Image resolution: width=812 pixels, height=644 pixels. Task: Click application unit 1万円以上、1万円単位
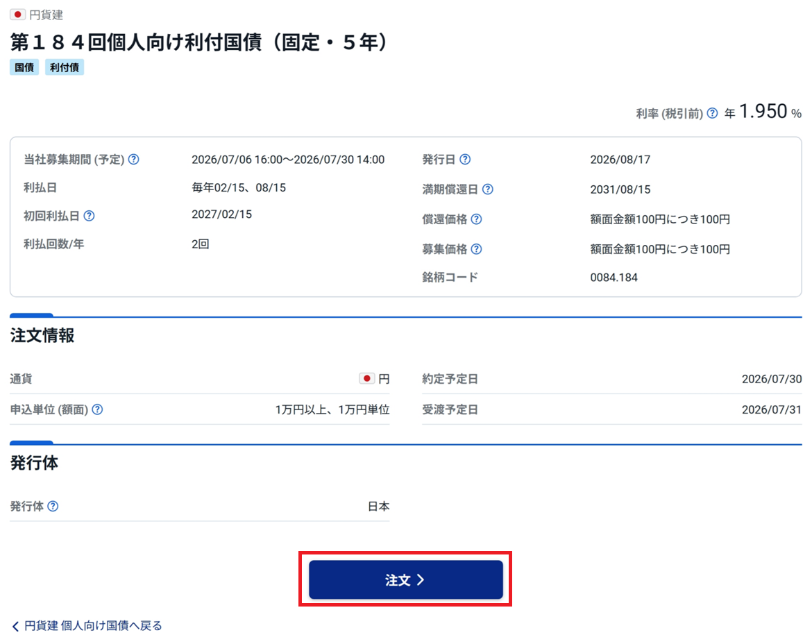click(x=332, y=409)
